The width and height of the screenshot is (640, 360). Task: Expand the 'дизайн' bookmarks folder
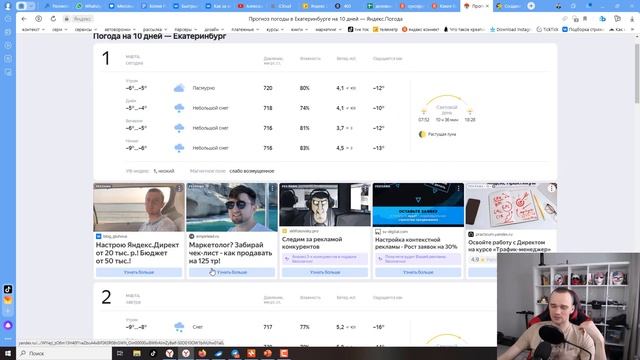(213, 29)
